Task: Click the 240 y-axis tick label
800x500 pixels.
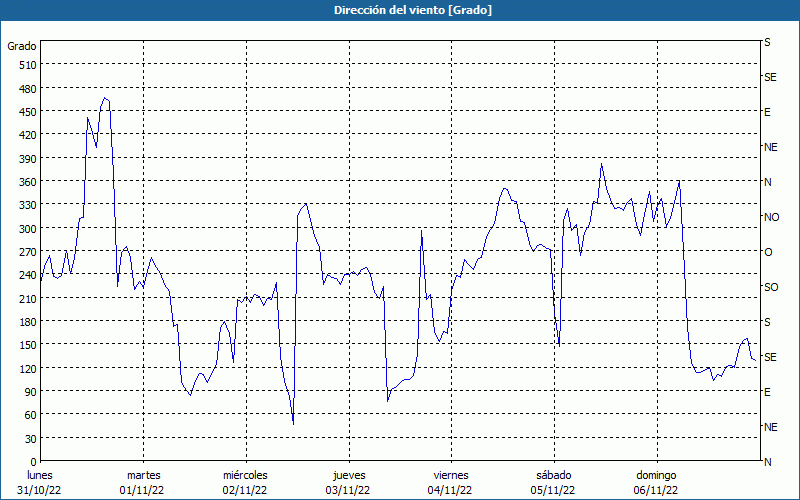Action: point(28,275)
